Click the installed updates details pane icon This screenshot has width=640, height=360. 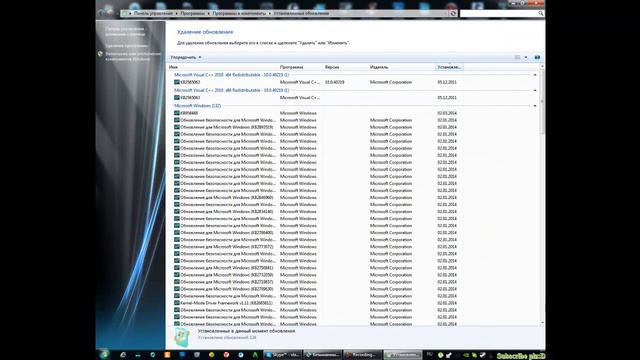[182, 337]
